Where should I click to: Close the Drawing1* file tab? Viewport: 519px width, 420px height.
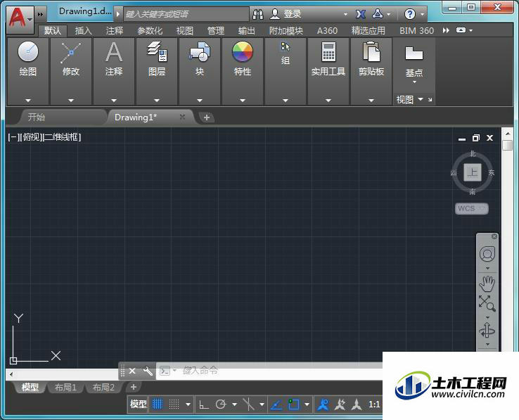pos(182,117)
